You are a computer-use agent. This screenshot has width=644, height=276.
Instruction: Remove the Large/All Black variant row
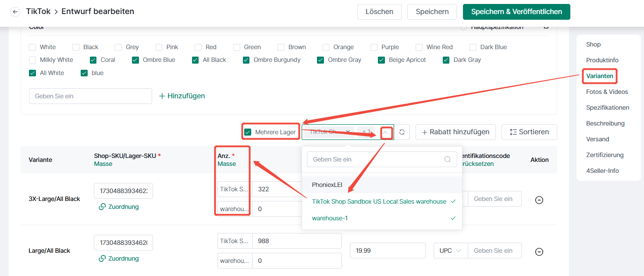click(539, 251)
